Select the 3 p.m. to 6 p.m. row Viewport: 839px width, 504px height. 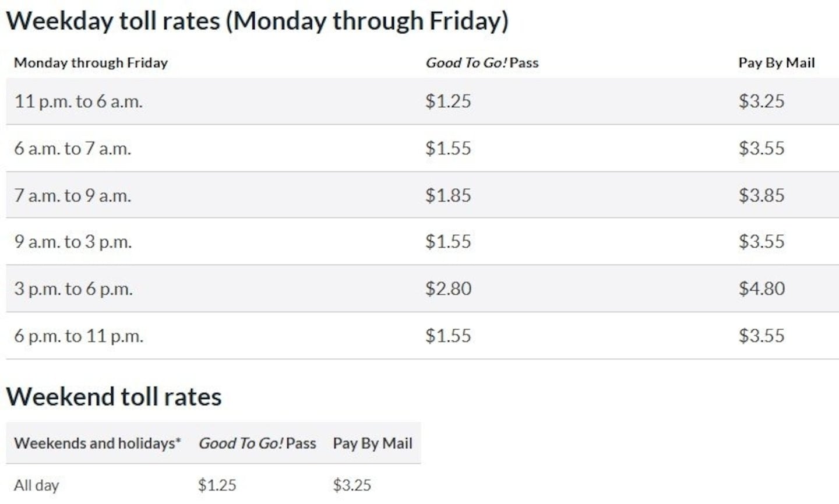pyautogui.click(x=422, y=289)
